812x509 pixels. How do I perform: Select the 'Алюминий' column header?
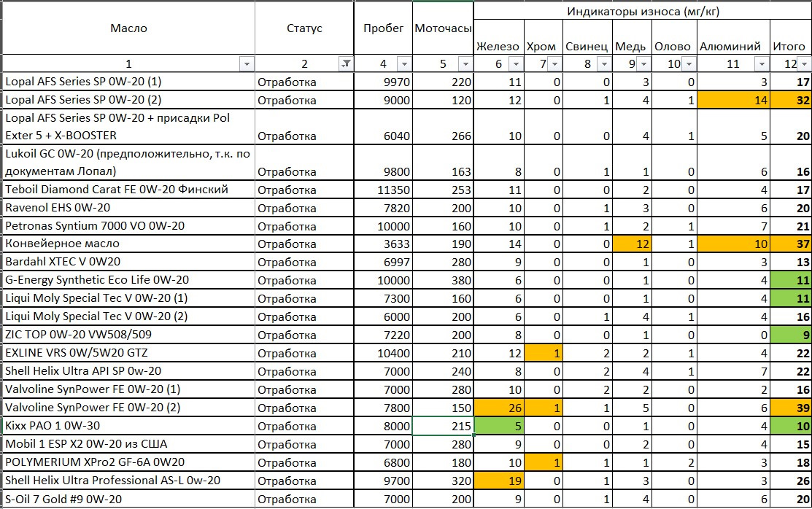(733, 37)
